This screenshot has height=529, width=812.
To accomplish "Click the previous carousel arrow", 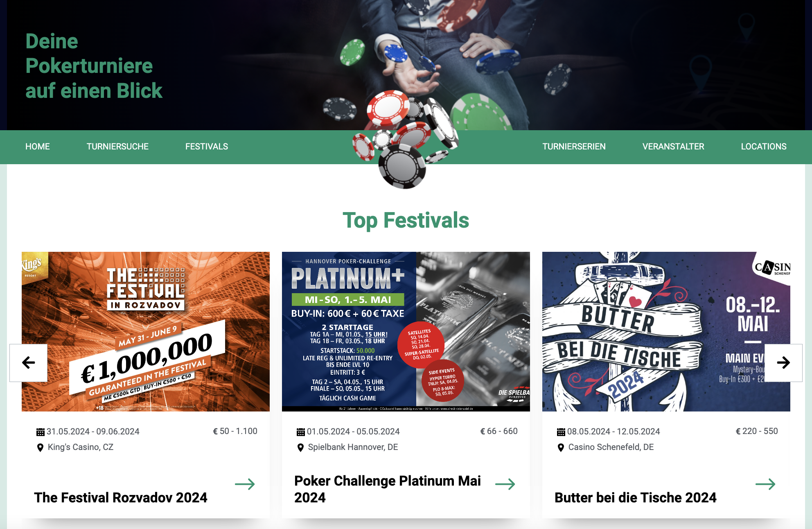I will (28, 363).
